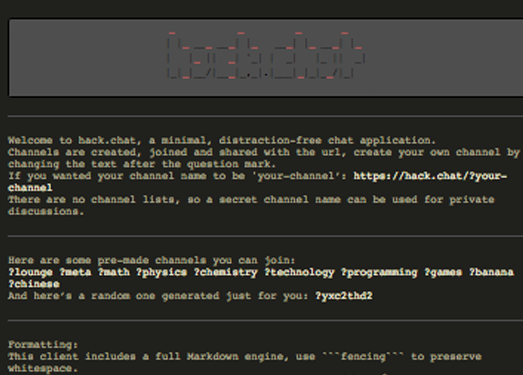This screenshot has height=375, width=523.
Task: Open the ?programming channel link
Action: click(x=379, y=272)
